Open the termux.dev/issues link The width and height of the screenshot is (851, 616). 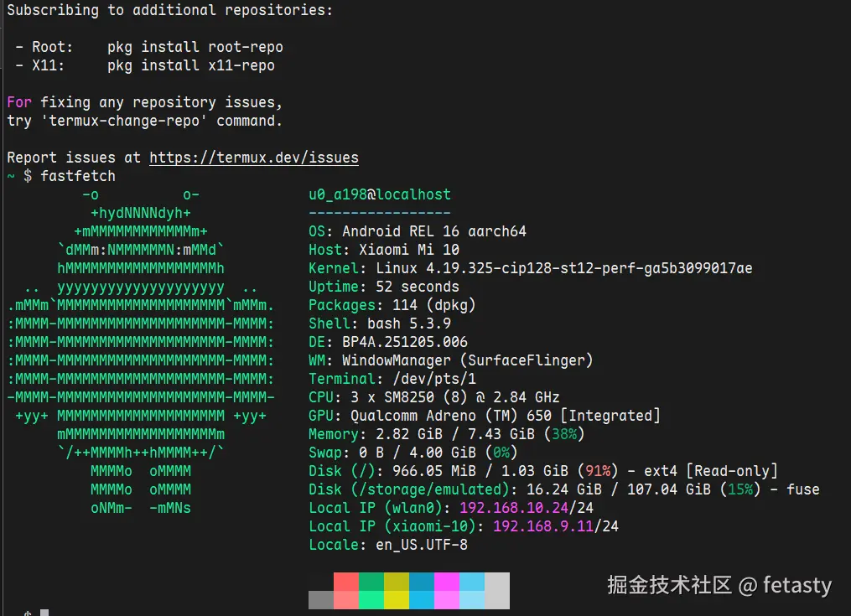pos(253,158)
